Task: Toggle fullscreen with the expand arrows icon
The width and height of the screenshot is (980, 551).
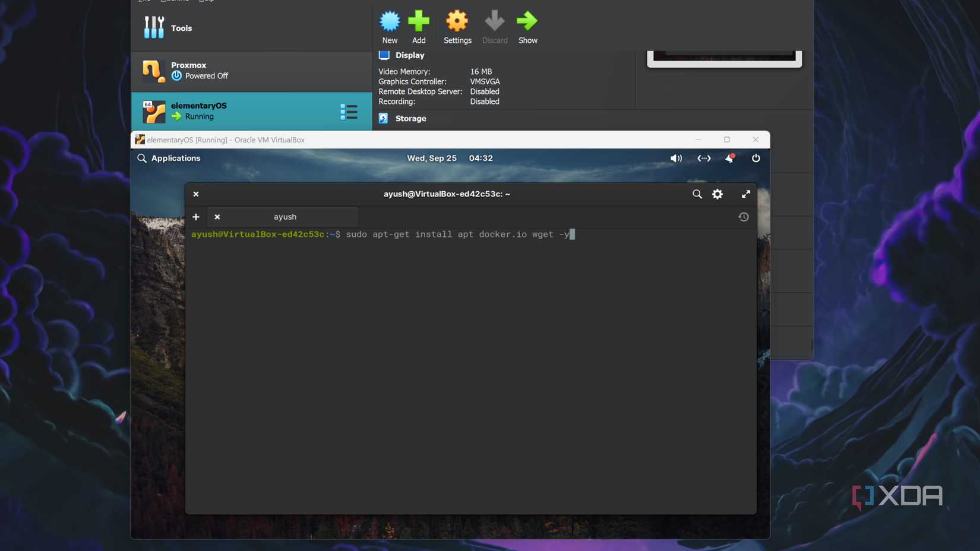Action: [x=746, y=194]
